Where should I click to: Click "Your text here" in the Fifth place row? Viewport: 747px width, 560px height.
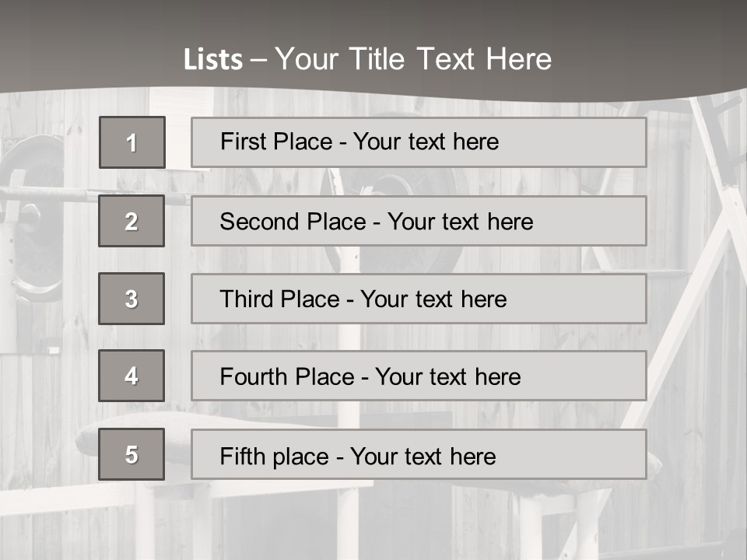click(x=423, y=456)
